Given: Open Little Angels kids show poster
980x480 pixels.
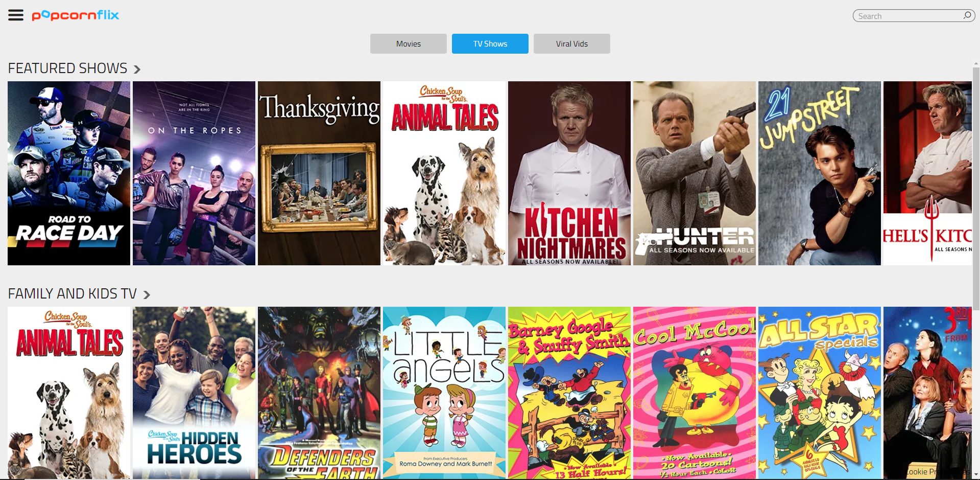Looking at the screenshot, I should 444,393.
